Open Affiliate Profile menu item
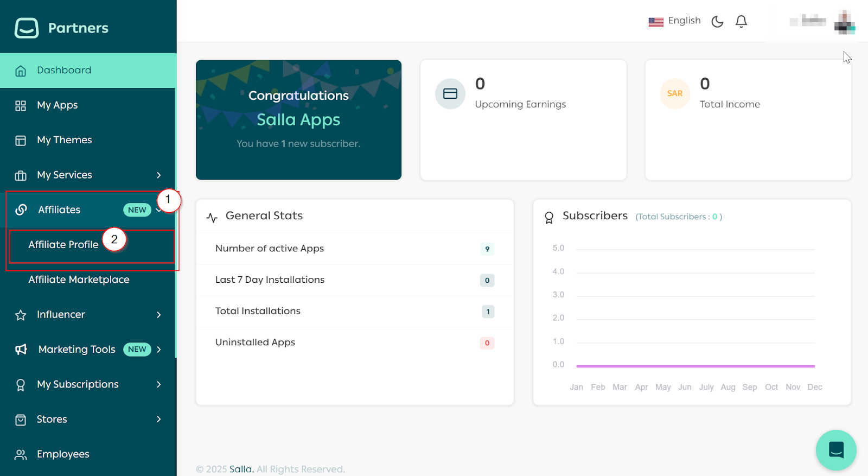Screen dimensions: 868x476 (x=63, y=245)
